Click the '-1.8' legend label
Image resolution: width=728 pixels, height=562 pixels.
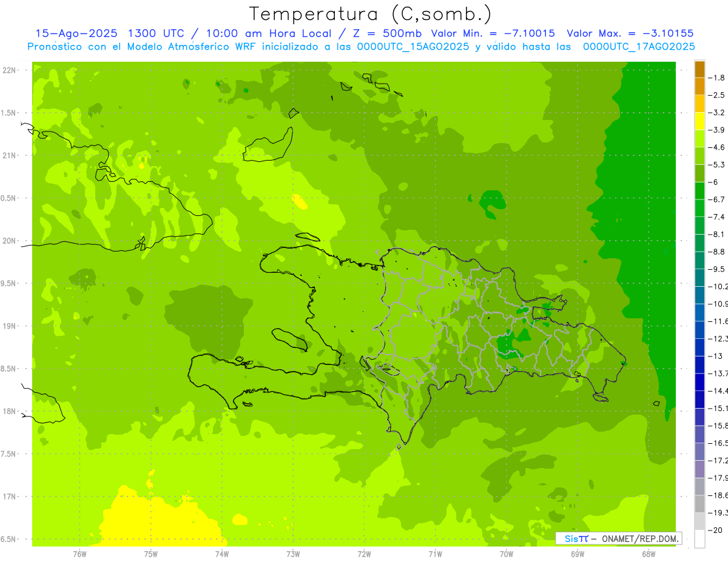click(716, 78)
